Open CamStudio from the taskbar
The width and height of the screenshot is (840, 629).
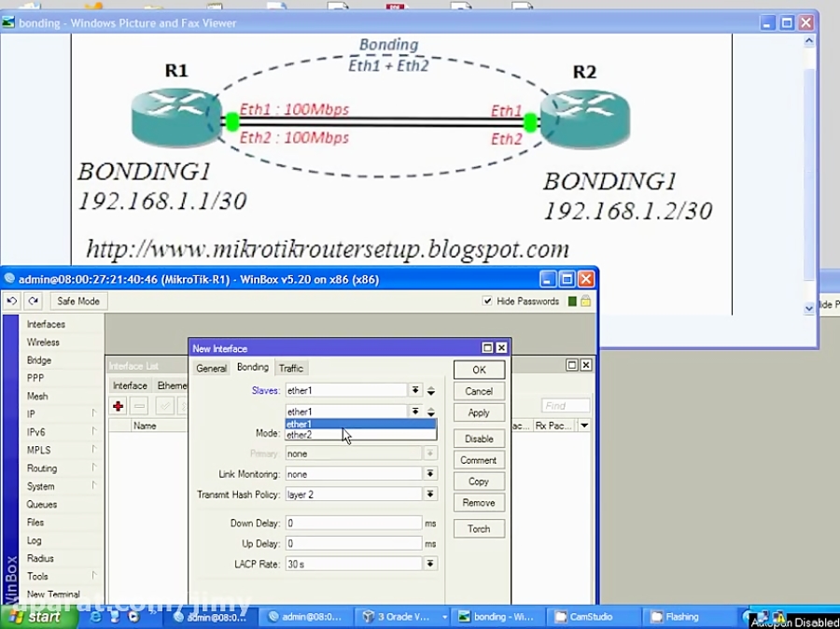click(592, 617)
